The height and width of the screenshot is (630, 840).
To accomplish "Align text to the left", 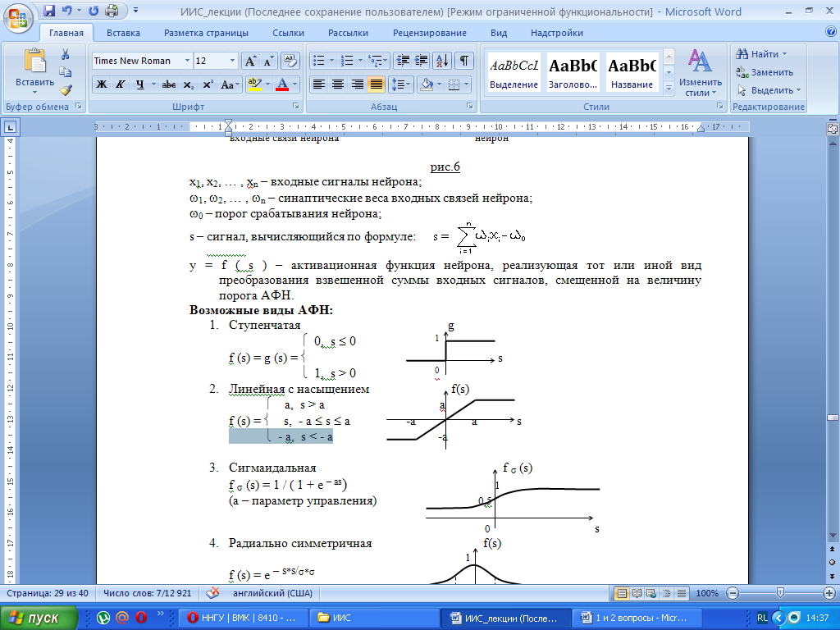I will (319, 84).
